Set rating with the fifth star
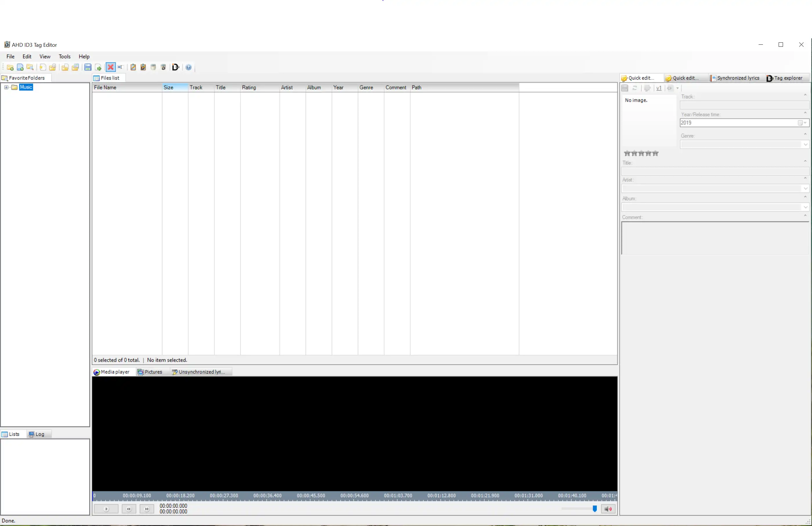This screenshot has height=526, width=812. [655, 153]
